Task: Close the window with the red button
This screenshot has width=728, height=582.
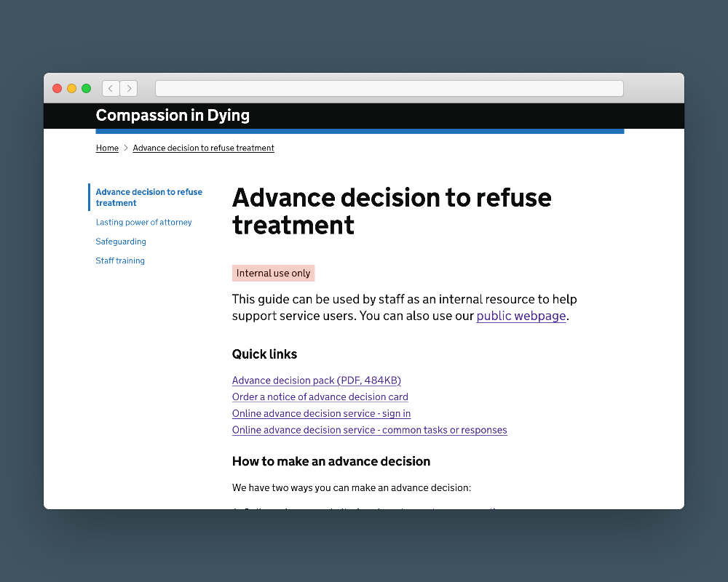Action: (57, 89)
